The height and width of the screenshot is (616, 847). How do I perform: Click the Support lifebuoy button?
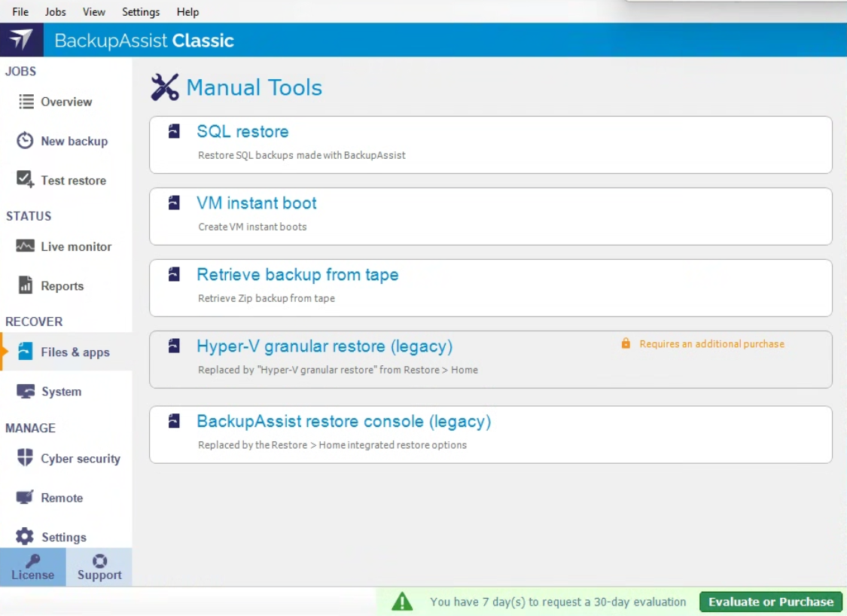click(99, 568)
